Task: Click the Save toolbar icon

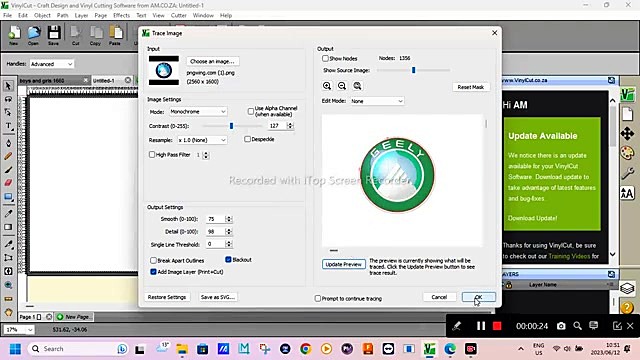Action: (x=53, y=35)
